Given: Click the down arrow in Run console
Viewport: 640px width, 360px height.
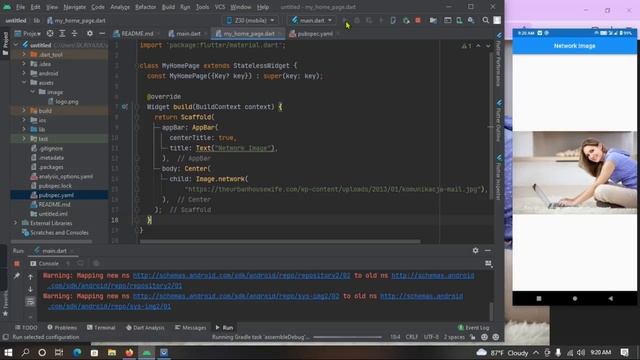Looking at the screenshot, I should tap(30, 289).
